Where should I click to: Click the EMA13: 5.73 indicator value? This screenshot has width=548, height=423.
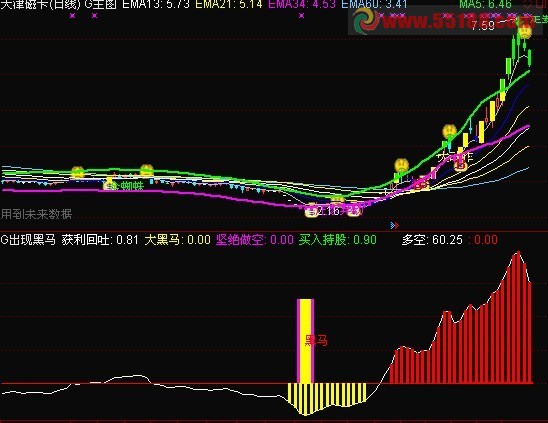pos(156,4)
